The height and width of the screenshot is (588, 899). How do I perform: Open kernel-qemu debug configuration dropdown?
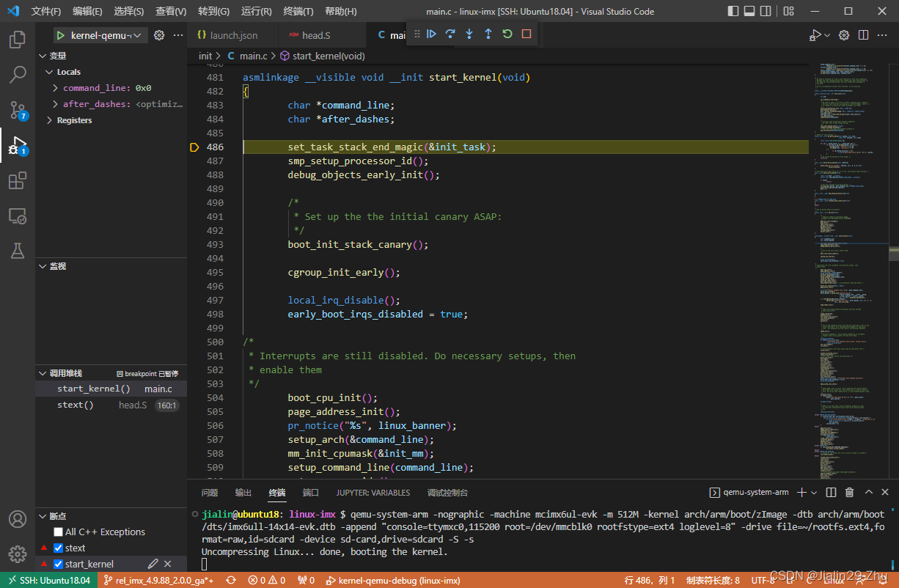point(109,35)
